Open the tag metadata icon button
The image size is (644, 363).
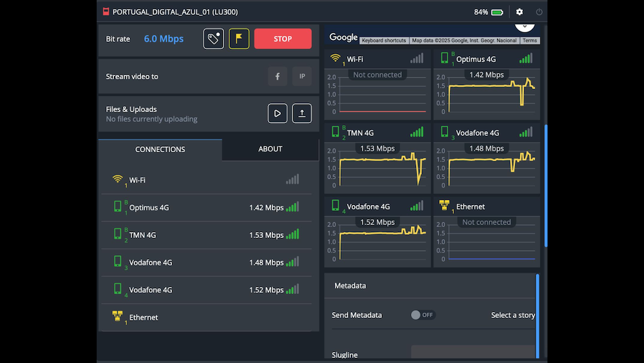tap(214, 39)
